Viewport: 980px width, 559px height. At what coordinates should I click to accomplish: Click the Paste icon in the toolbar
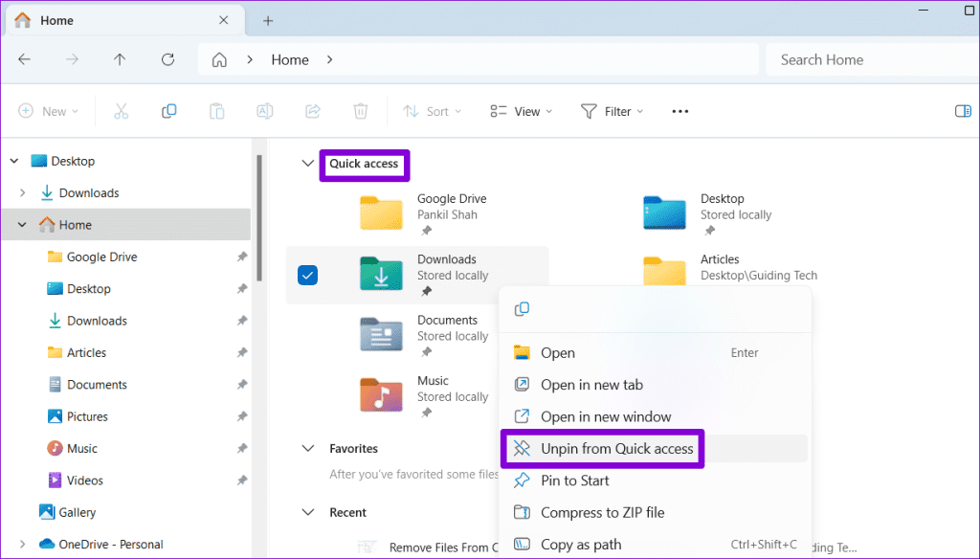tap(216, 111)
